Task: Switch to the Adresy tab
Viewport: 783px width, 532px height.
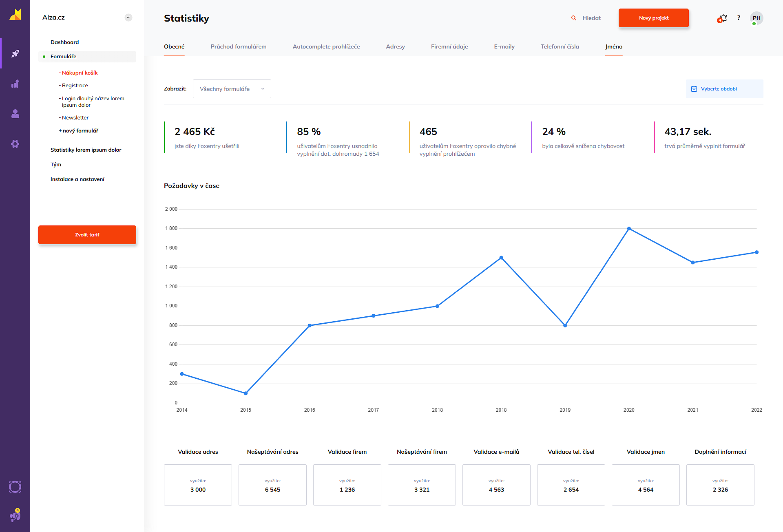Action: coord(395,46)
